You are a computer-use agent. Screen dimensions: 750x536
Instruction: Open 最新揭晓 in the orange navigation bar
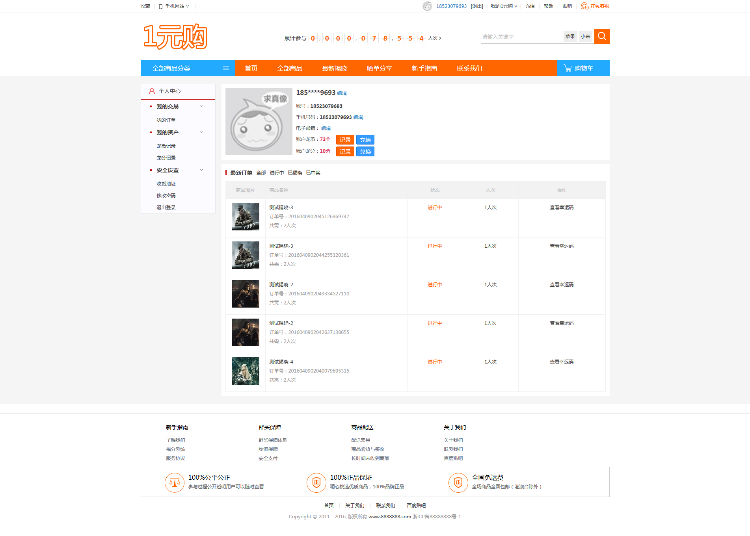tap(334, 68)
